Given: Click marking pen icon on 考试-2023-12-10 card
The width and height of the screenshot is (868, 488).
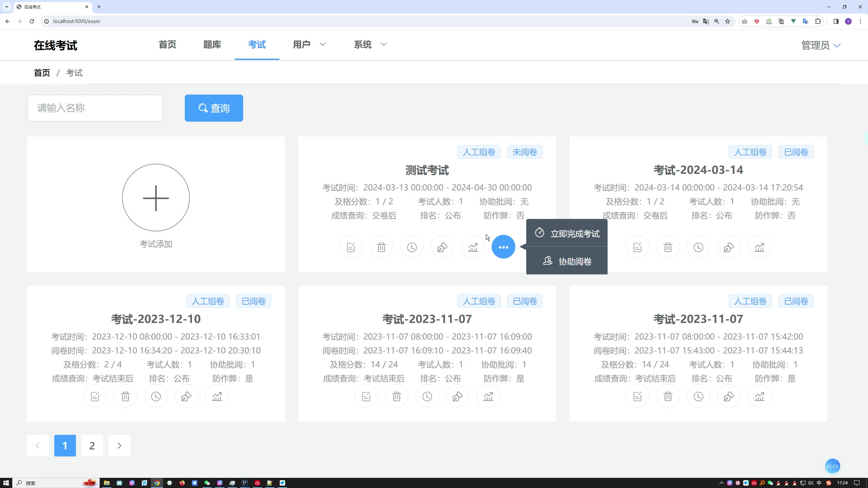Looking at the screenshot, I should (186, 396).
